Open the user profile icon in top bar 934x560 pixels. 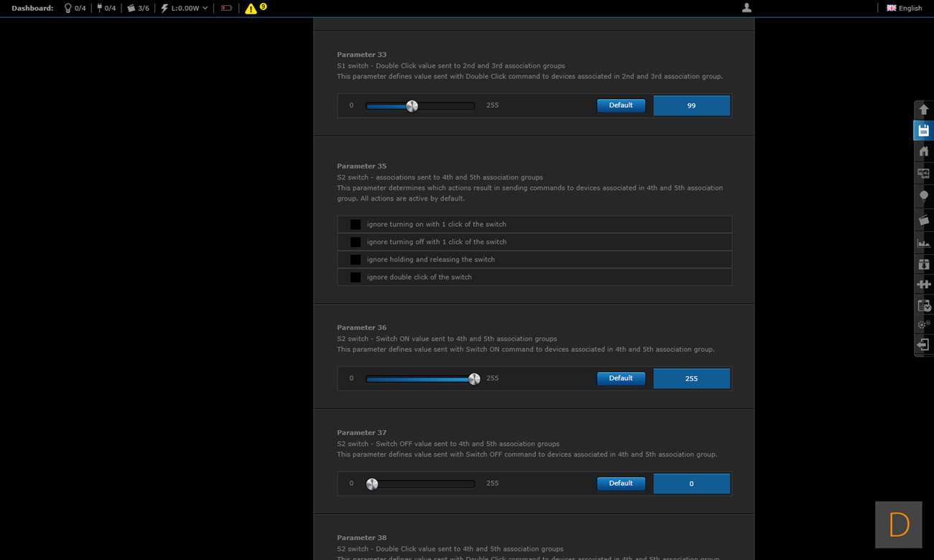pyautogui.click(x=746, y=8)
